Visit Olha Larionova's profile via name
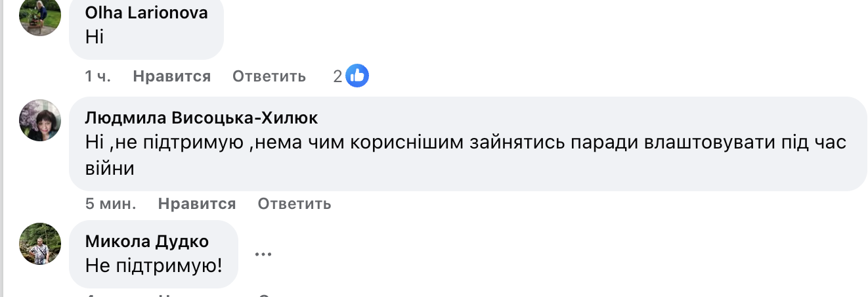This screenshot has height=297, width=868. click(x=146, y=12)
